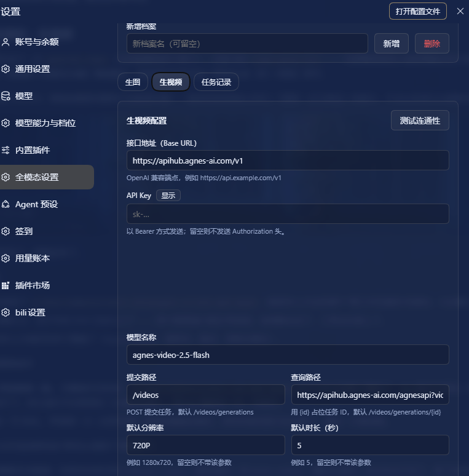Screen dimensions: 469x476
Task: Click the API Key sk-... field
Action: tap(288, 214)
